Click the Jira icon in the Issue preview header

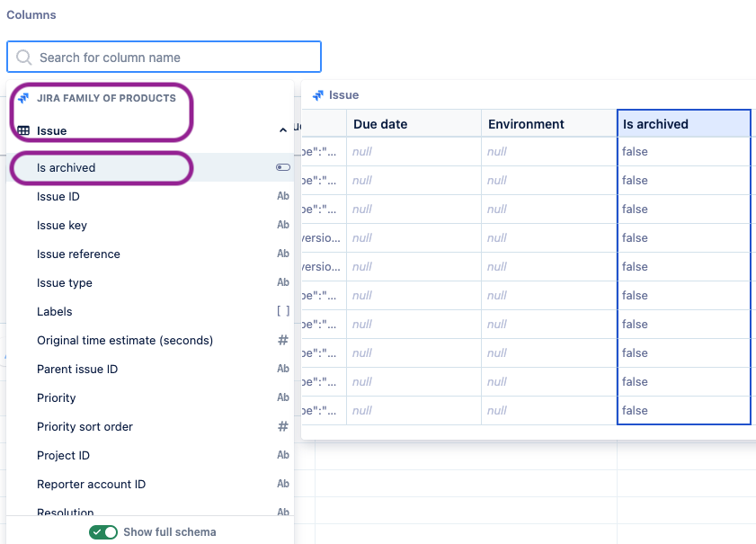[317, 95]
